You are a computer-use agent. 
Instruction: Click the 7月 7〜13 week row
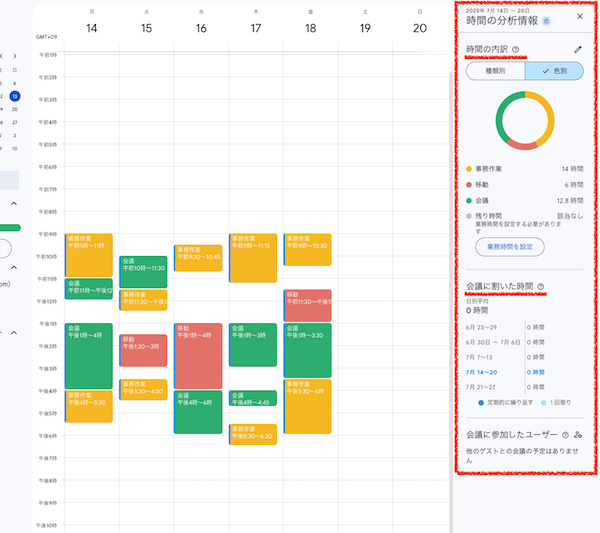coord(505,357)
